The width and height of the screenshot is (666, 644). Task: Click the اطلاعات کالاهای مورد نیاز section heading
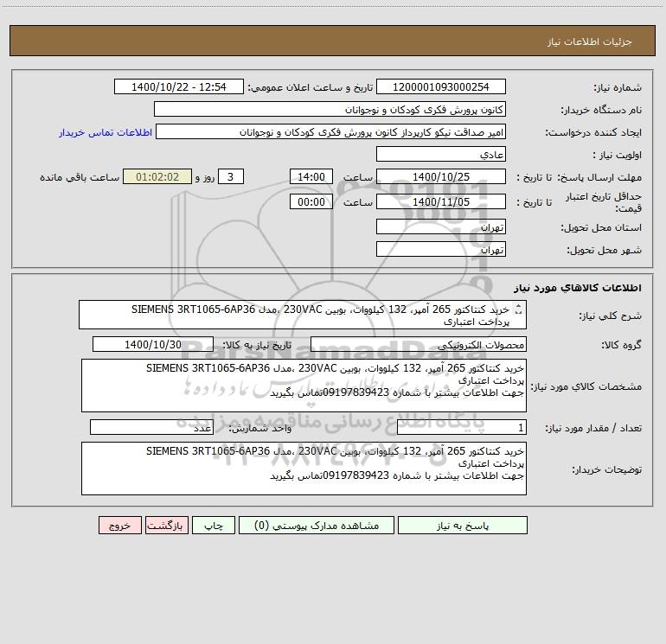tap(577, 288)
